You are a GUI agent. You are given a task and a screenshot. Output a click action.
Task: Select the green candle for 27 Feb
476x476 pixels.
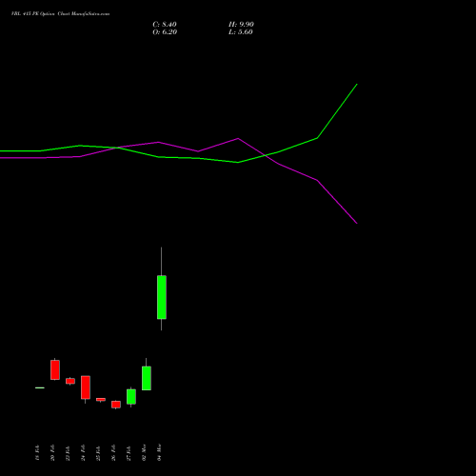(131, 396)
